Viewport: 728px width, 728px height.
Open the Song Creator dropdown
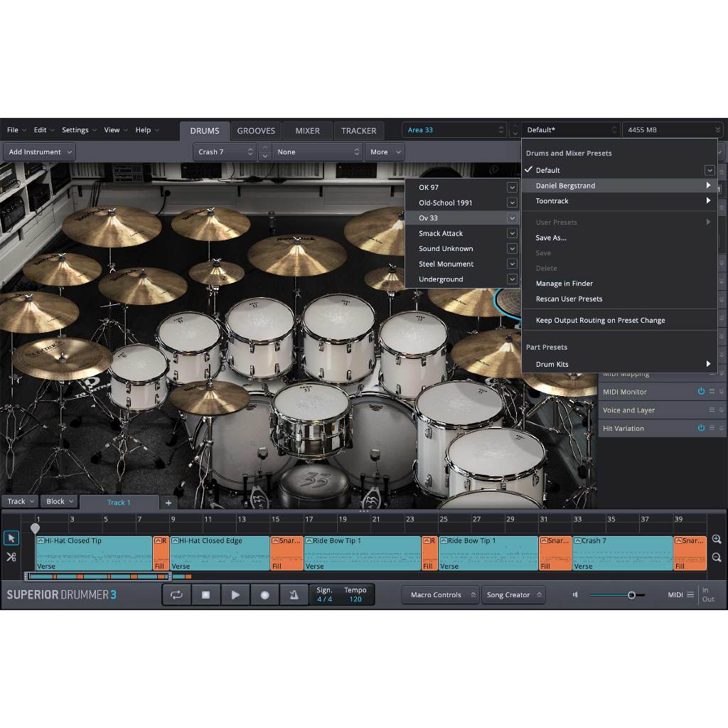click(x=514, y=595)
